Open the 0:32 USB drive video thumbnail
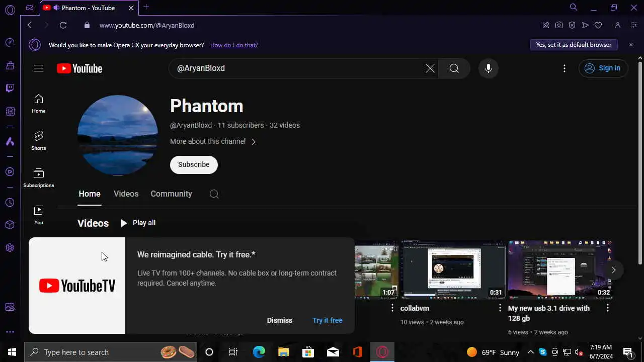The image size is (644, 362). (560, 269)
